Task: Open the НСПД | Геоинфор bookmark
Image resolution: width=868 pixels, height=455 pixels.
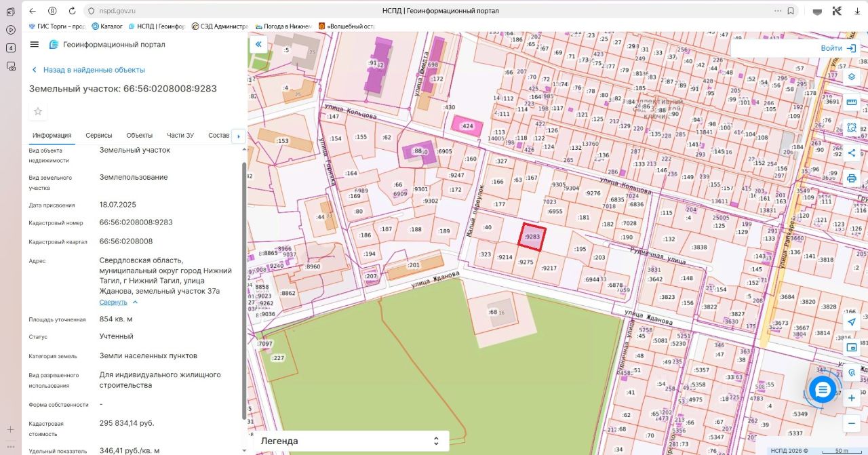Action: 156,26
